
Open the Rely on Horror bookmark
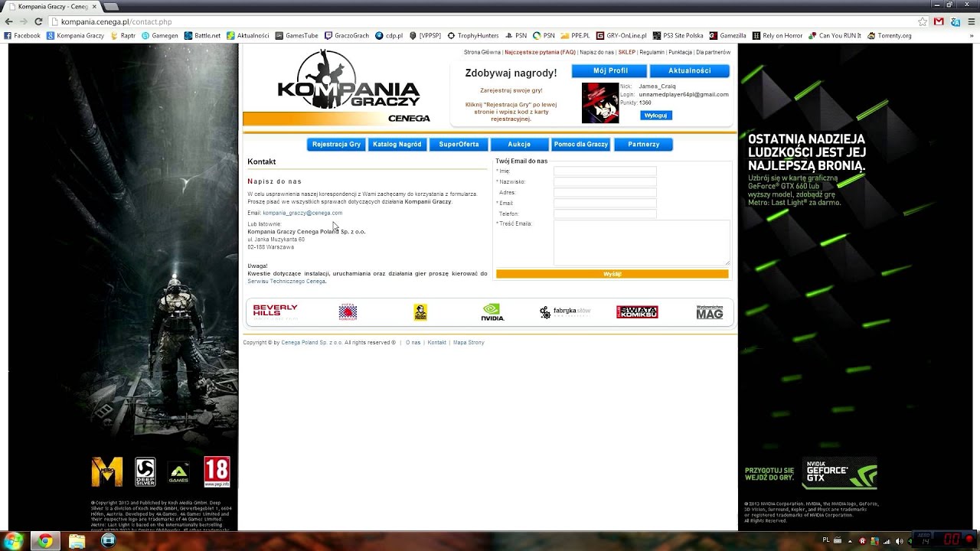pos(777,36)
